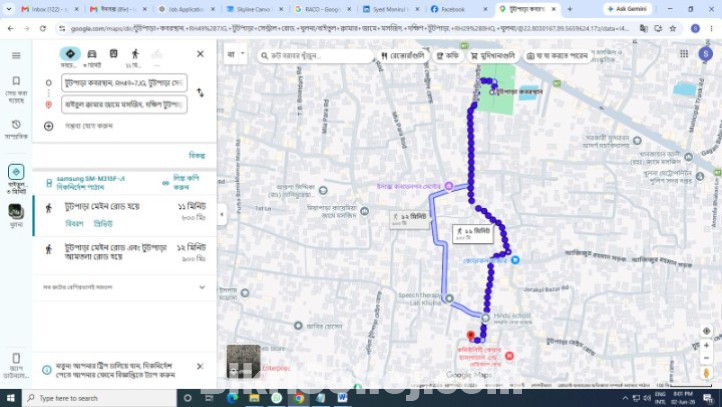Open details of the 11 minute route

click(x=75, y=224)
